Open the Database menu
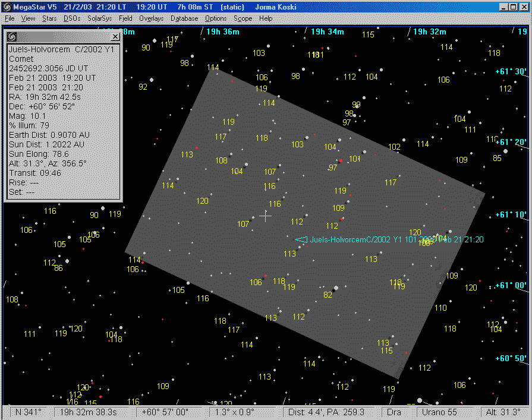This screenshot has height=420, width=532. click(x=184, y=18)
